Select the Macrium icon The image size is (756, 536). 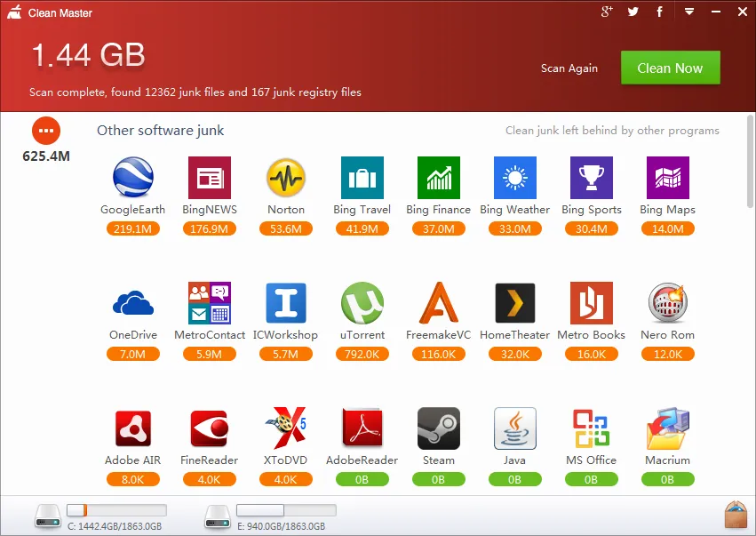click(668, 428)
